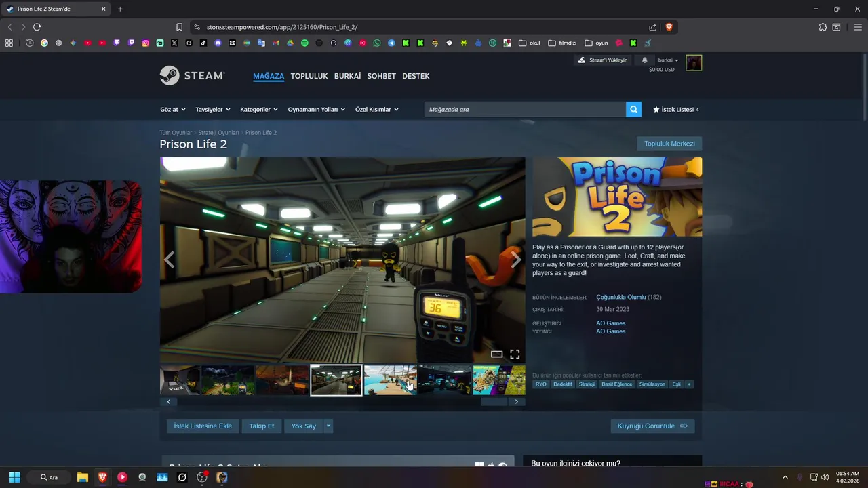Open the İstek Listesi link
Screen dimensions: 868x488
tap(676, 109)
